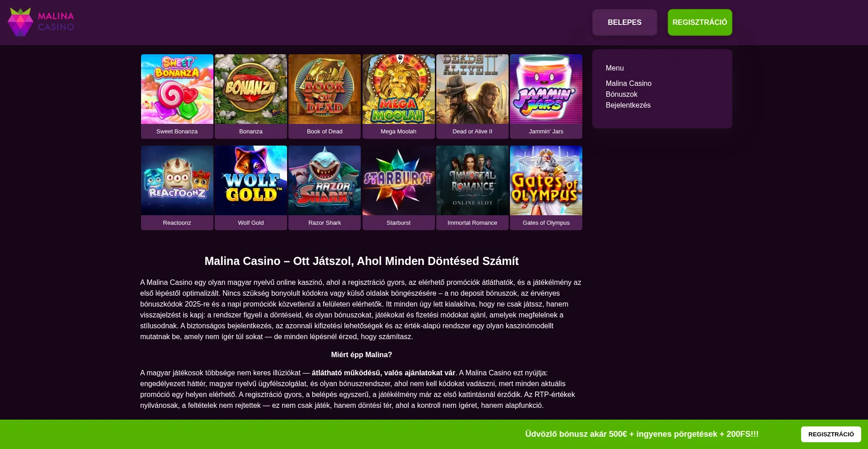Open the Gates of Olympus thumbnail
The image size is (868, 449).
coord(546,180)
